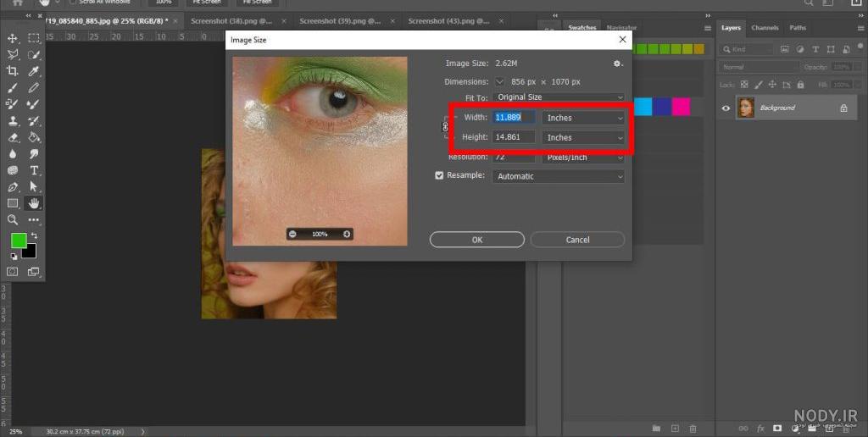Expand the Resample Automatic dropdown
The height and width of the screenshot is (437, 868).
click(x=558, y=176)
